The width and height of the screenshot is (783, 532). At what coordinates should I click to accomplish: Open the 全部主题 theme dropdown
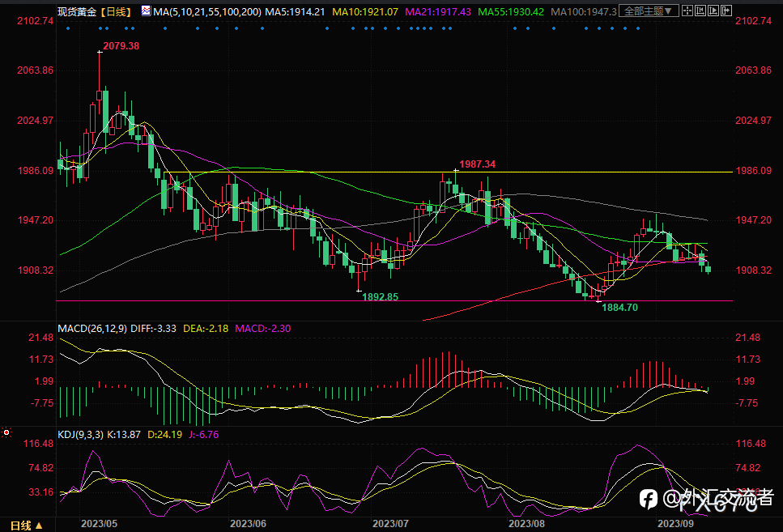click(x=649, y=11)
